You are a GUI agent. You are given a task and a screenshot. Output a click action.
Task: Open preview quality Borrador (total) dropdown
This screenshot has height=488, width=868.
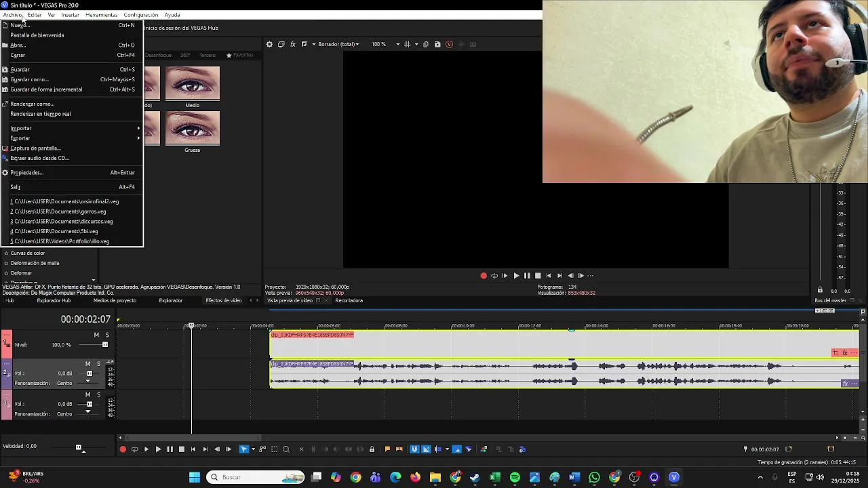coord(339,44)
